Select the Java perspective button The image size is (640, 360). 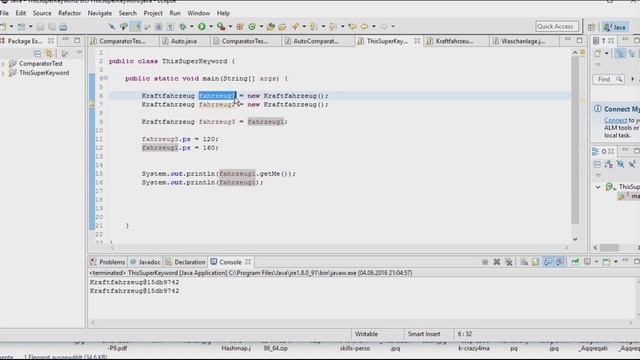(615, 27)
